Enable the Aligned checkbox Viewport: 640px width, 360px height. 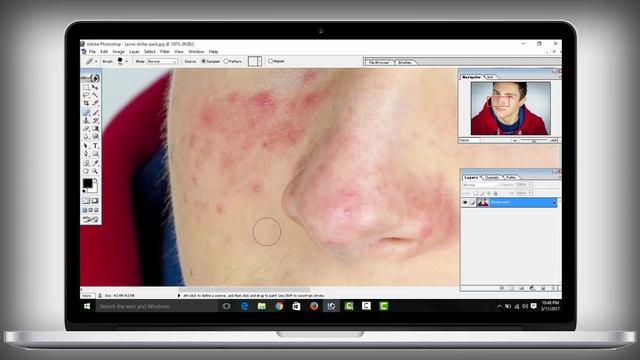click(270, 61)
